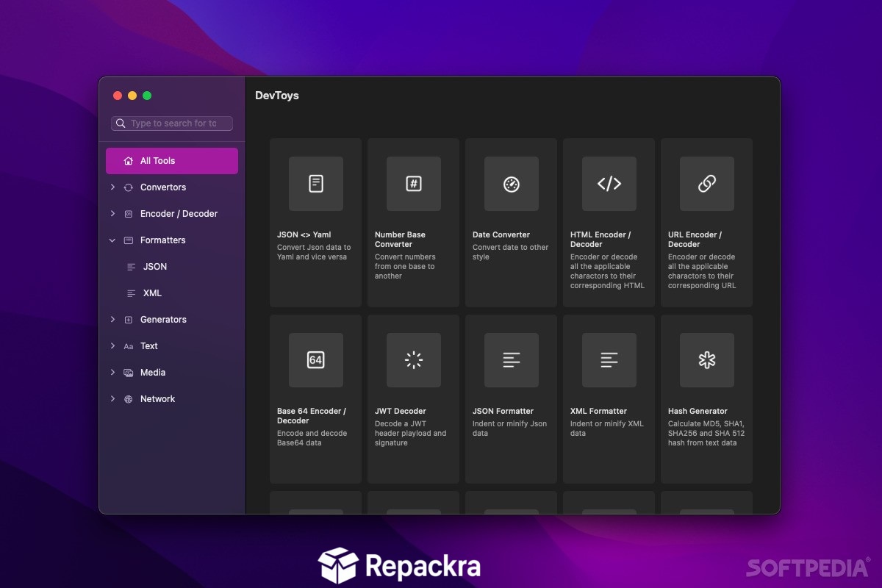Image resolution: width=882 pixels, height=588 pixels.
Task: Click the Convertors sync icon in sidebar
Action: pos(129,187)
